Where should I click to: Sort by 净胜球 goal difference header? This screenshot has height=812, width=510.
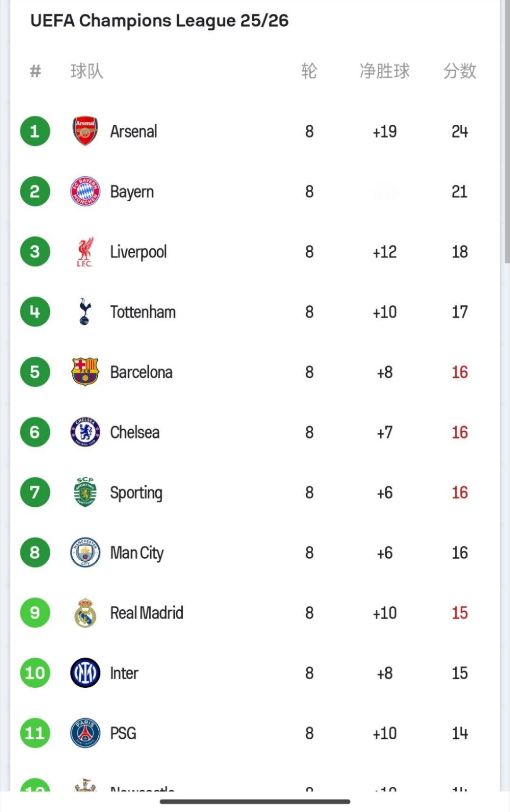pyautogui.click(x=384, y=71)
